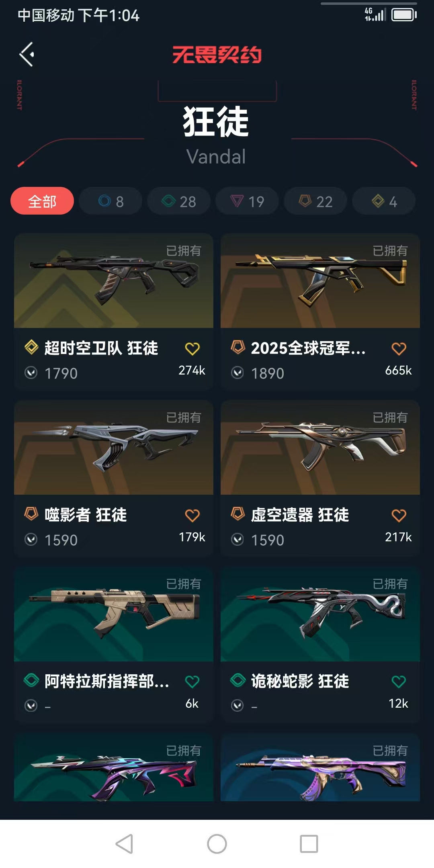
Task: Tap the Android recent apps square
Action: pyautogui.click(x=309, y=844)
